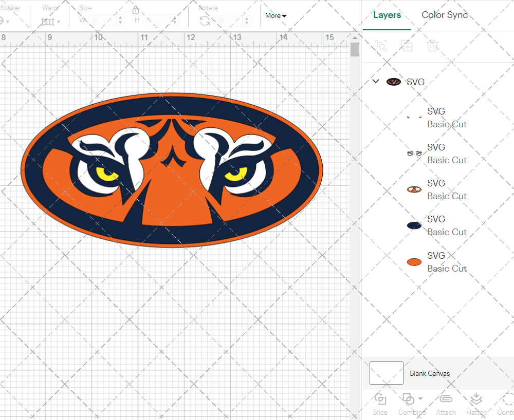Click the navy oval layer color swatch

(x=414, y=225)
